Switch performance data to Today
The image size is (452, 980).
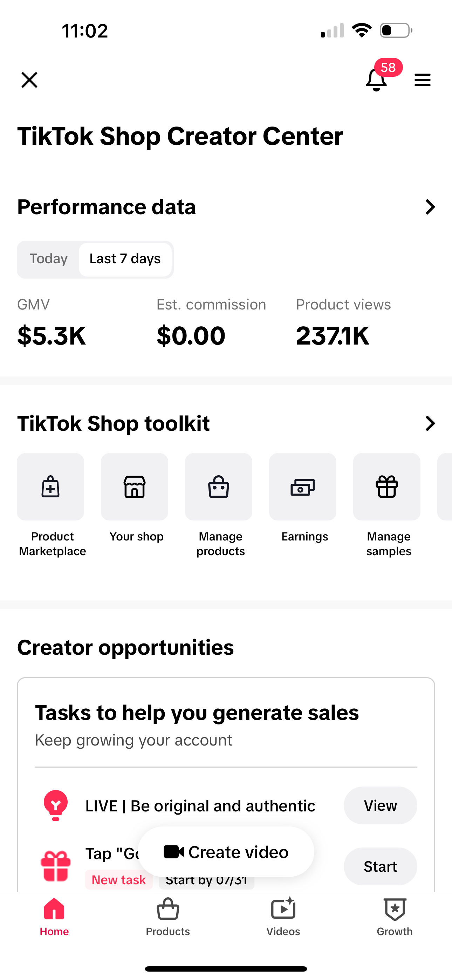pyautogui.click(x=49, y=259)
